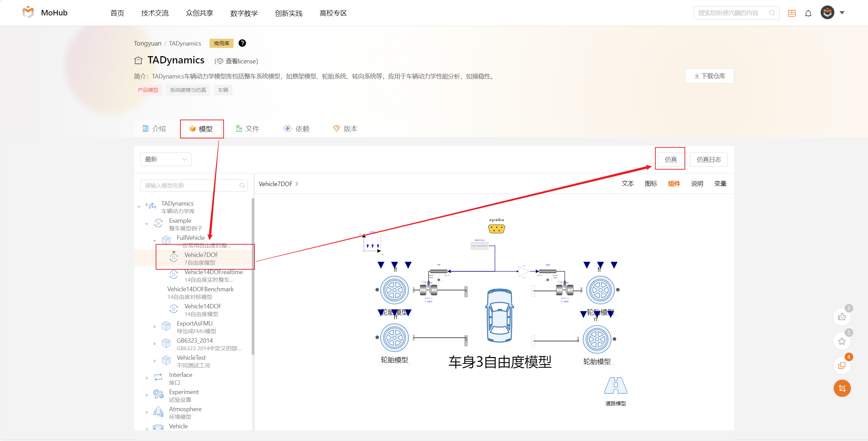Screen dimensions: 868x441
Task: Collapse the Example tree node
Action: click(x=147, y=224)
